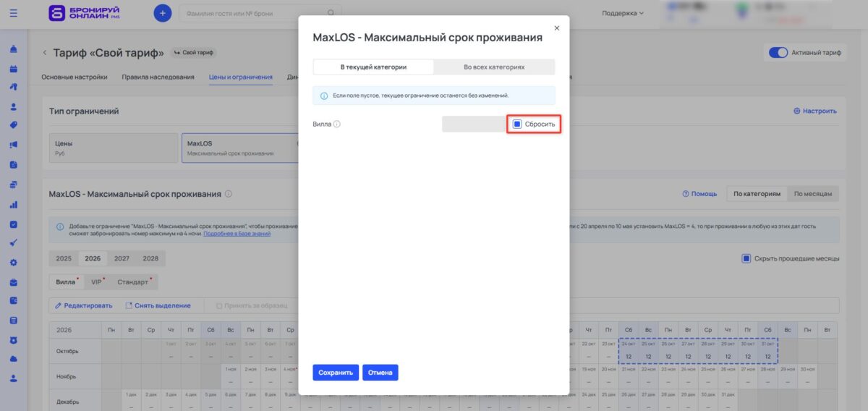Close the MaxLOS dialog with the X
Image resolution: width=868 pixels, height=411 pixels.
(x=556, y=27)
